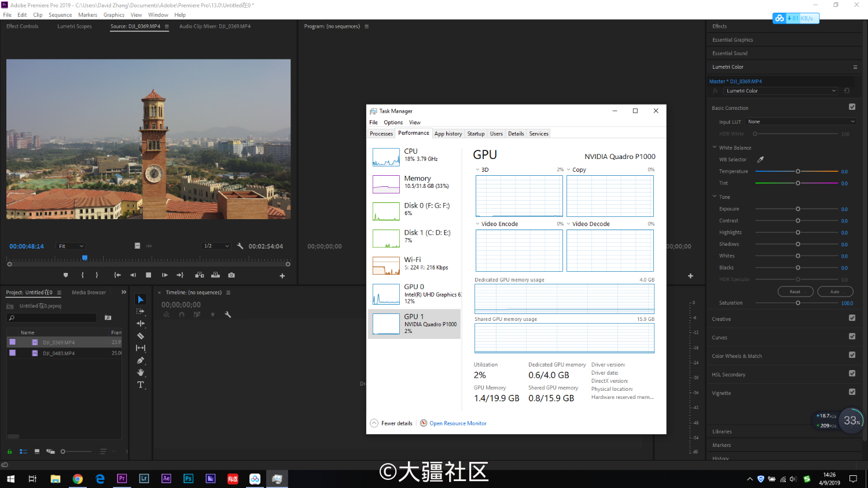Stop playback in Source monitor
868x488 pixels.
click(149, 275)
